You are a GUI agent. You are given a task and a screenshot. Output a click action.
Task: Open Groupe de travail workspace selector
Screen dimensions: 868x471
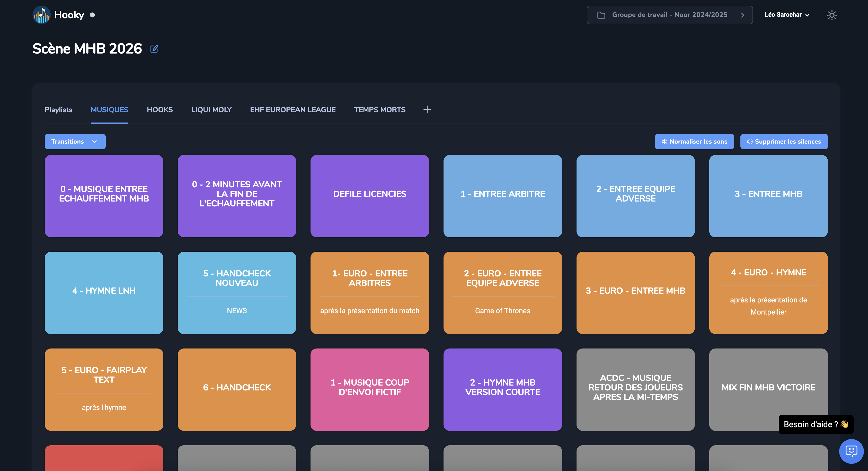[x=670, y=15]
